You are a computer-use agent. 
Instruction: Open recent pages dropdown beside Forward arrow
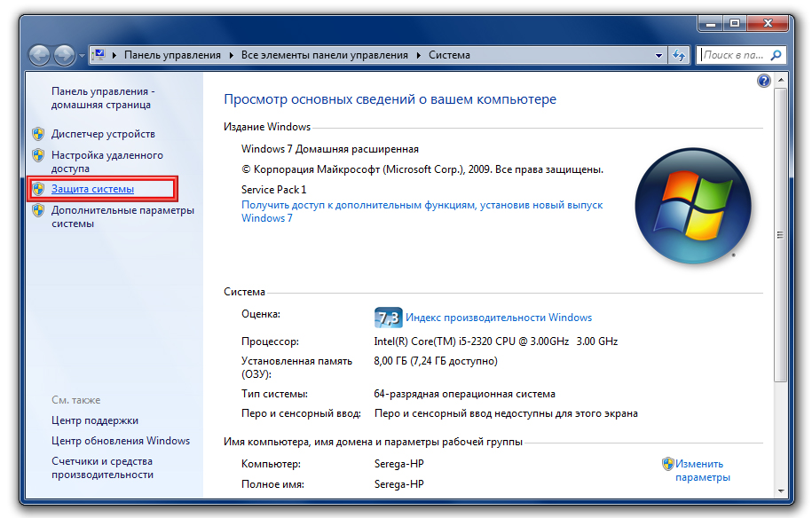82,55
